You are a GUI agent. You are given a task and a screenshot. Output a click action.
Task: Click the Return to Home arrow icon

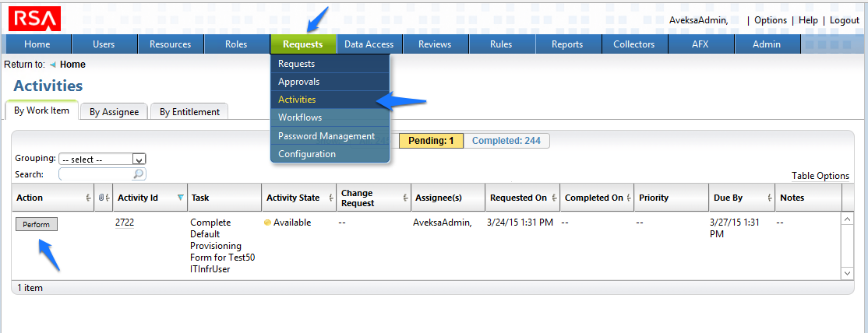tap(52, 65)
